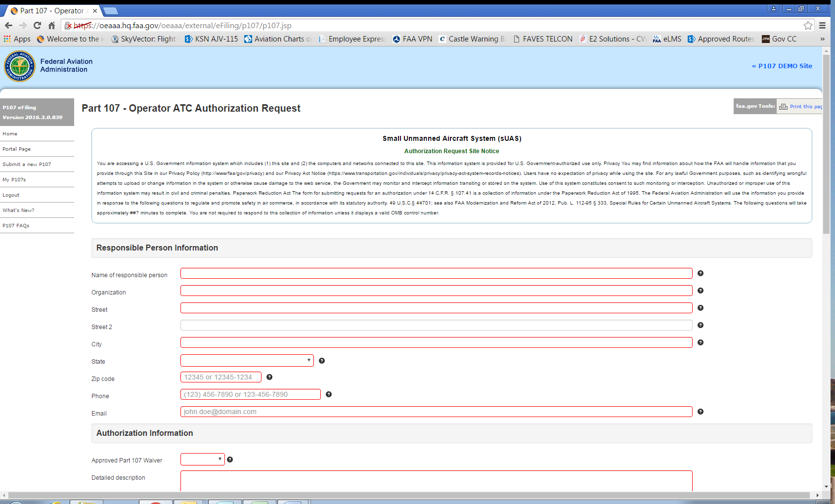
Task: Open Portal Page in the sidebar
Action: 16,149
